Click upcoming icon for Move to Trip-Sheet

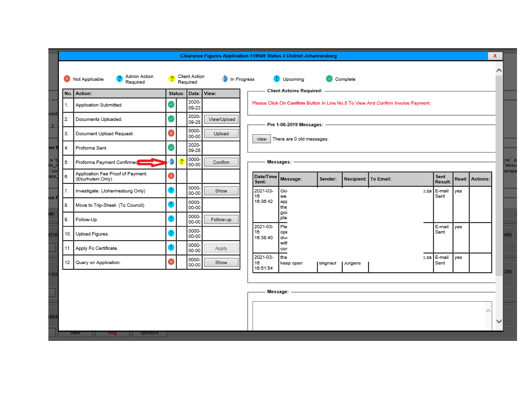click(x=171, y=205)
